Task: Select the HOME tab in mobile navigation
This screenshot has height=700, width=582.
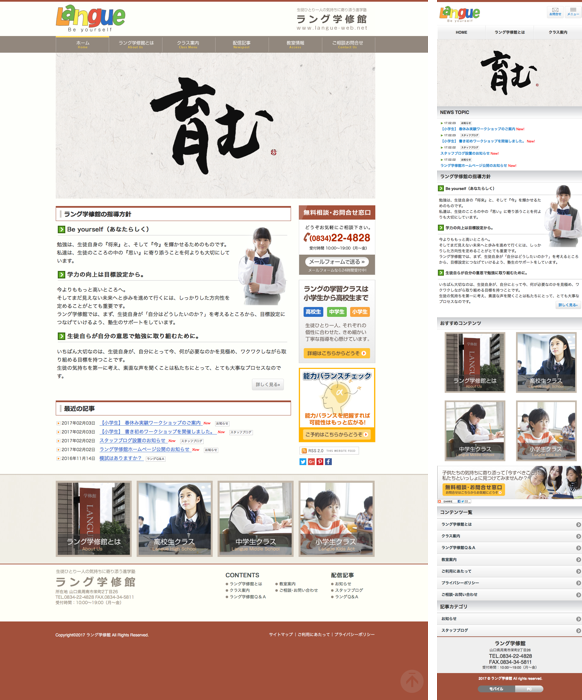Action: [x=461, y=32]
